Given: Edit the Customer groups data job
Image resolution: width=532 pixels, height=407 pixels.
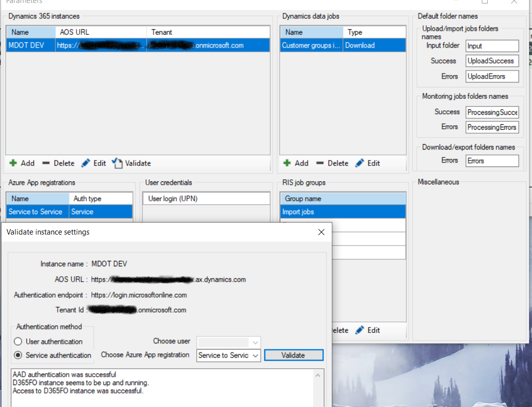Looking at the screenshot, I should [367, 163].
